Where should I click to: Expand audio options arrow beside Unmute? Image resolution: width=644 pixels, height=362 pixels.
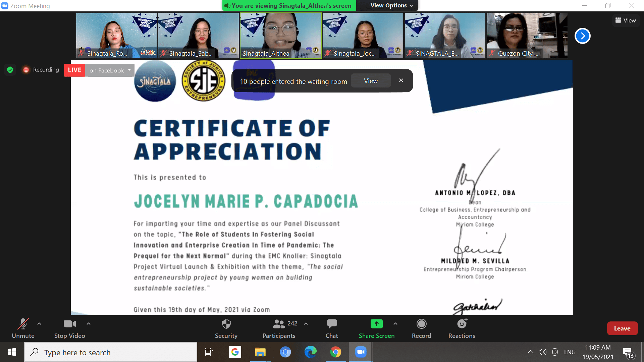tap(39, 324)
